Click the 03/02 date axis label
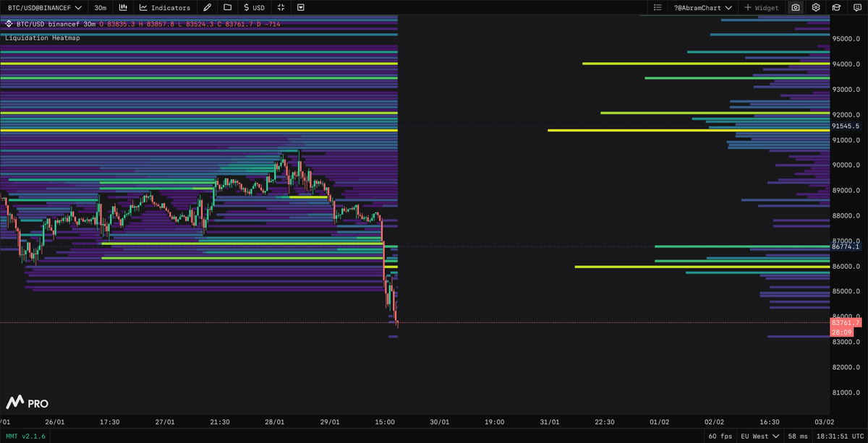The width and height of the screenshot is (868, 443). pyautogui.click(x=825, y=421)
